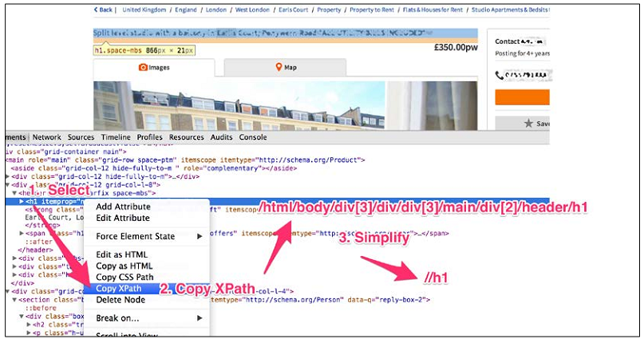Click the map pin icon on Map tab
644x343 pixels.
(279, 68)
